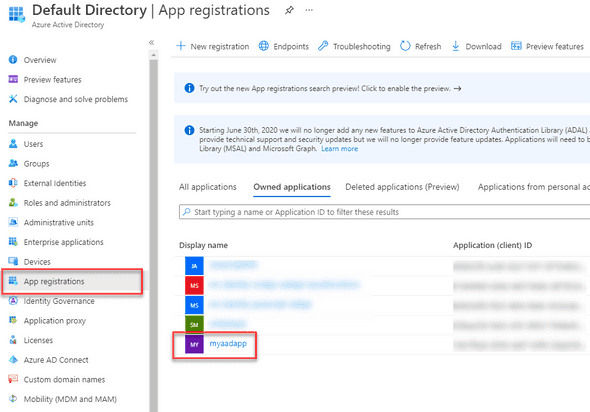The height and width of the screenshot is (412, 590).
Task: Click the External Identities icon
Action: point(13,183)
